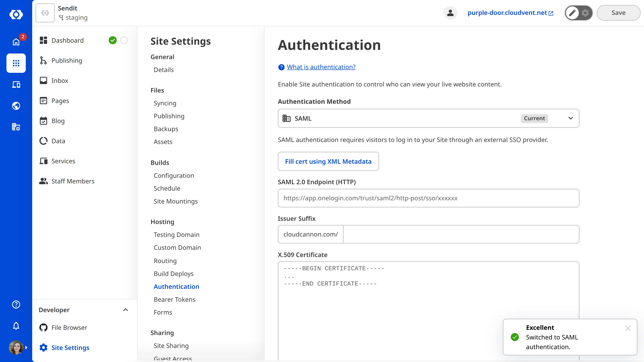
Task: Click the Save button
Action: pyautogui.click(x=618, y=13)
